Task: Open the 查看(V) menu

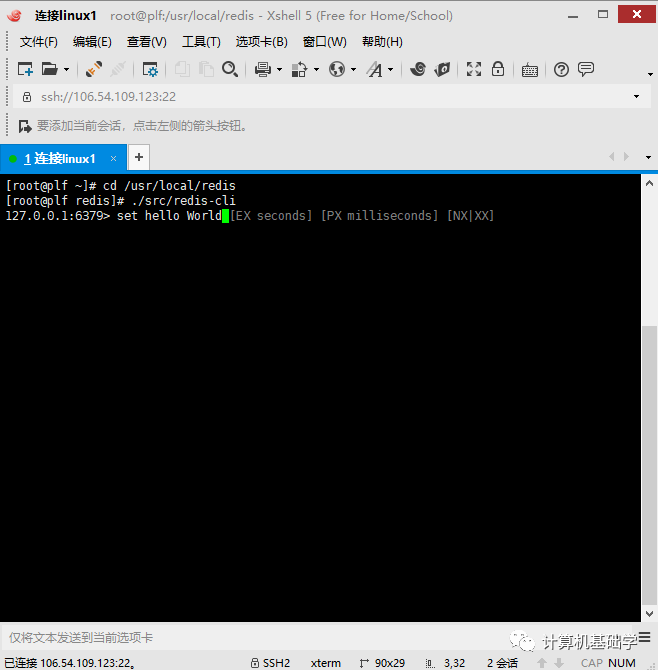Action: (147, 42)
